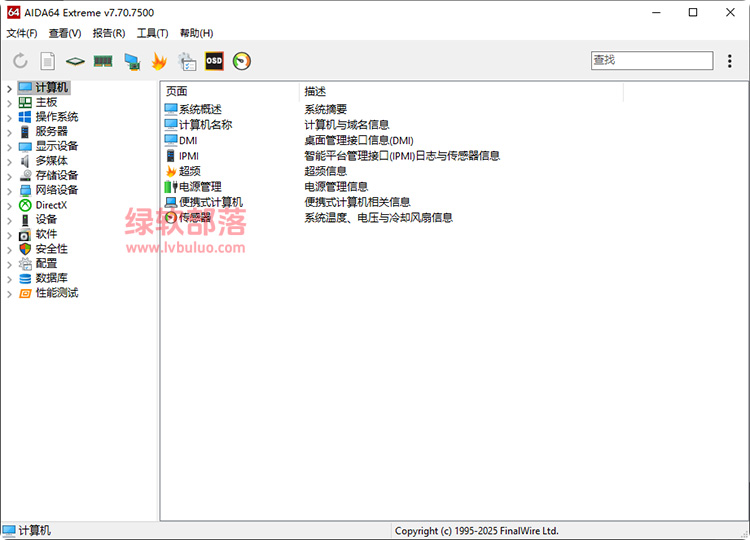The image size is (750, 540).
Task: Click description 桌面管理接口信息(DMI)
Action: coord(359,141)
